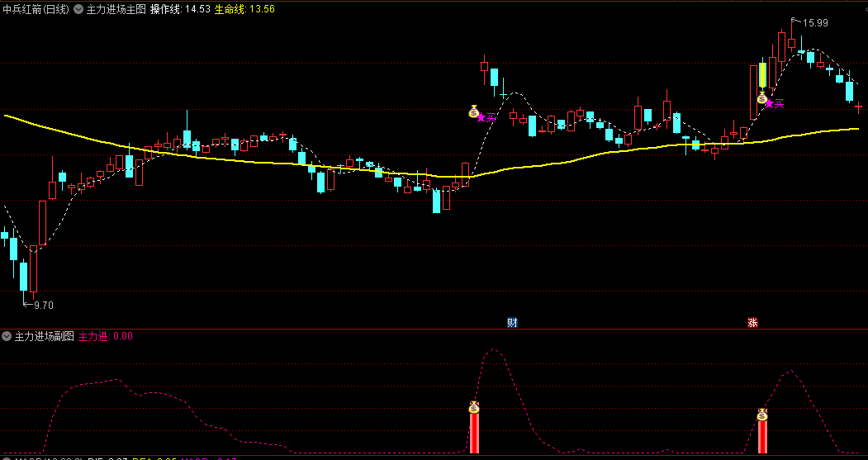The height and width of the screenshot is (460, 868).
Task: Click the stock title 中兵红箭(日线)
Action: coord(36,9)
